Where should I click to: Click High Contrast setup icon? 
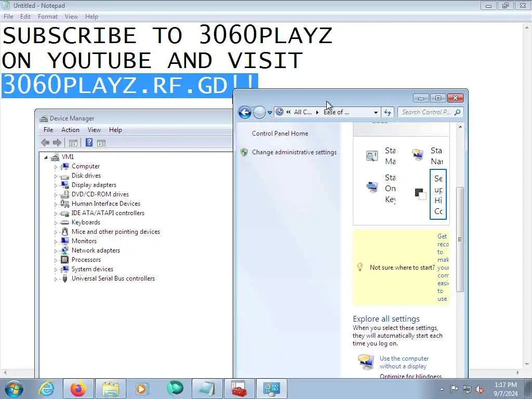(420, 194)
